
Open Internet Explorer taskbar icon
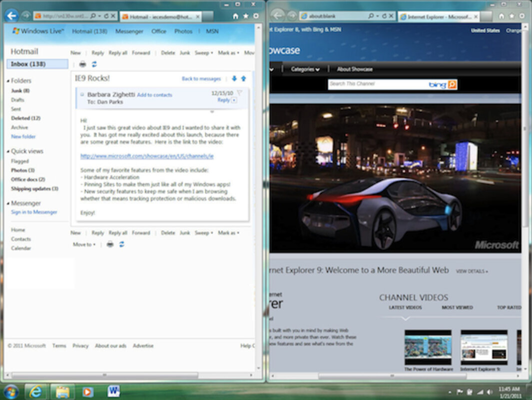[x=35, y=392]
